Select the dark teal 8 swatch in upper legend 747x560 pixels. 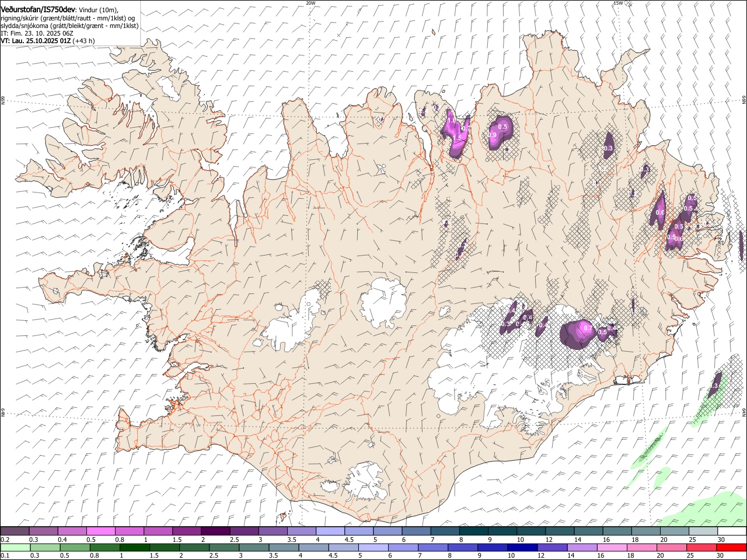(473, 531)
